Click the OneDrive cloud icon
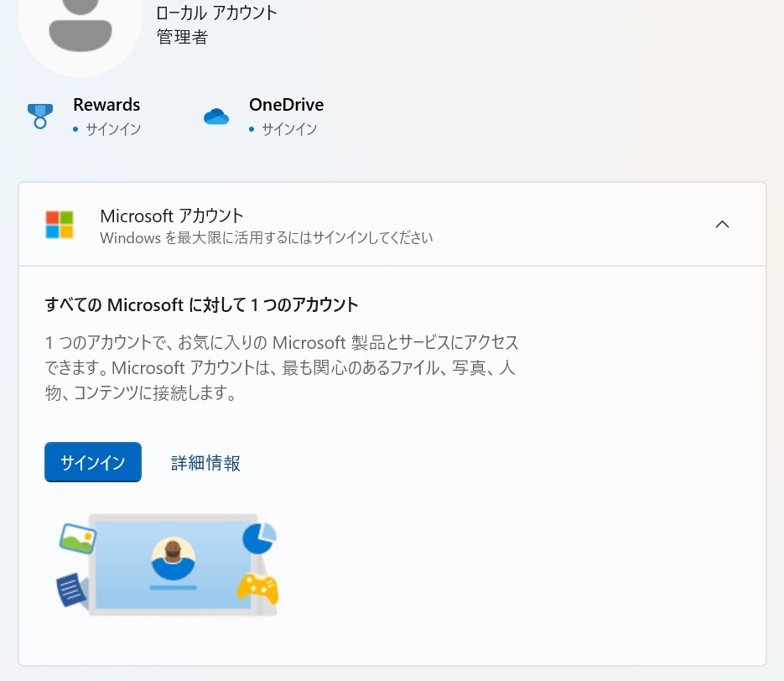The width and height of the screenshot is (784, 681). coord(216,117)
